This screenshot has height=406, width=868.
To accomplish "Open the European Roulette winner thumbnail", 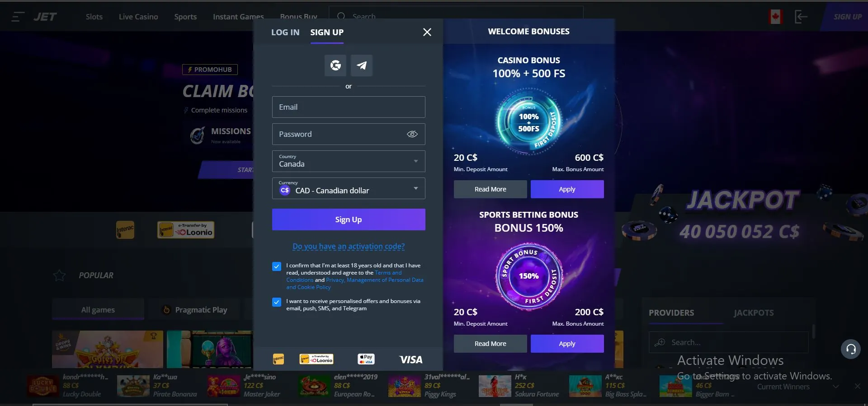I will tap(314, 386).
